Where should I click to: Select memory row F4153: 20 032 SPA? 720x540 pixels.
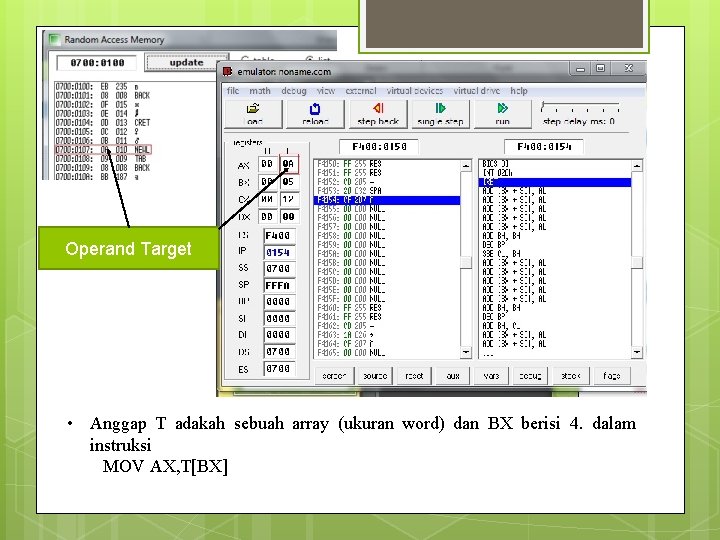click(387, 191)
